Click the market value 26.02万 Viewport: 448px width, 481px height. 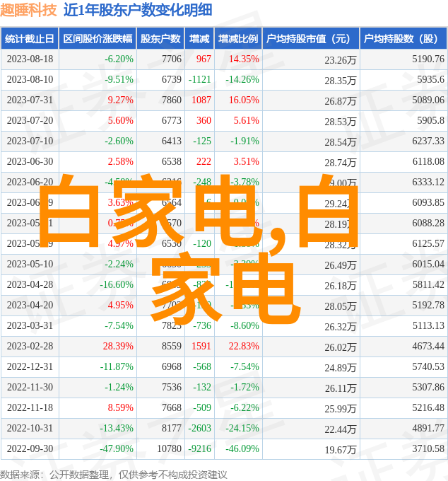point(341,347)
